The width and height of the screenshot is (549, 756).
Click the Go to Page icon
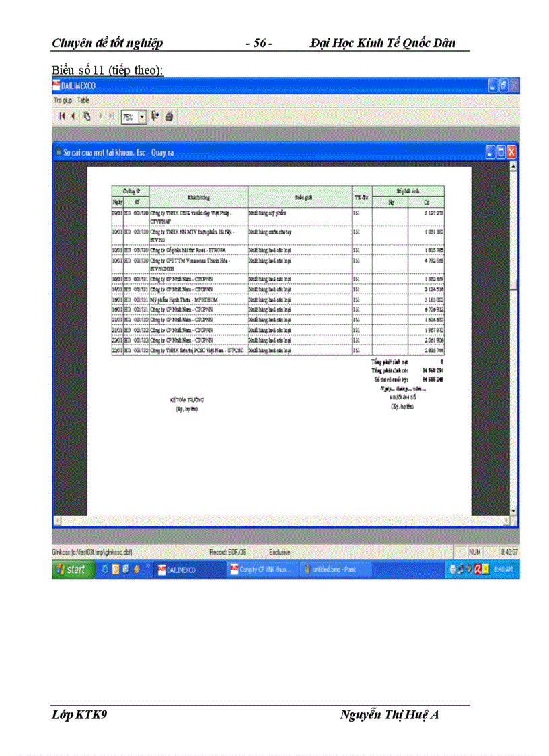tap(87, 116)
